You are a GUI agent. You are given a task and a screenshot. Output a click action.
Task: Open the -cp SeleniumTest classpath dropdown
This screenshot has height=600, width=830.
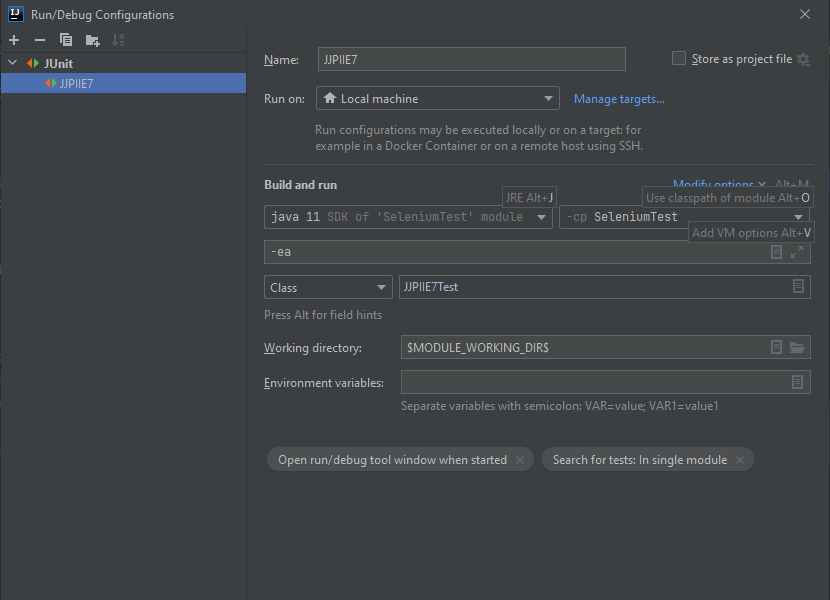[684, 217]
